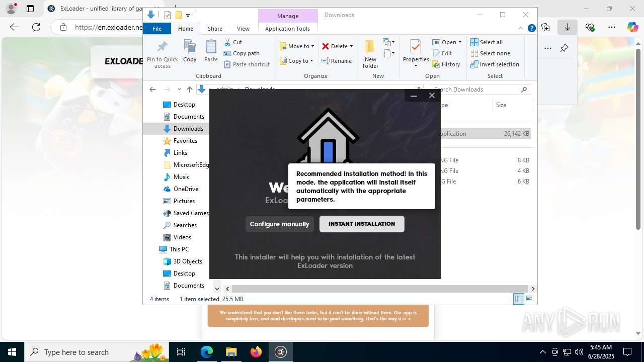Screen dimensions: 644x362
Task: Switch to the Home ribbon tab
Action: pos(186,29)
